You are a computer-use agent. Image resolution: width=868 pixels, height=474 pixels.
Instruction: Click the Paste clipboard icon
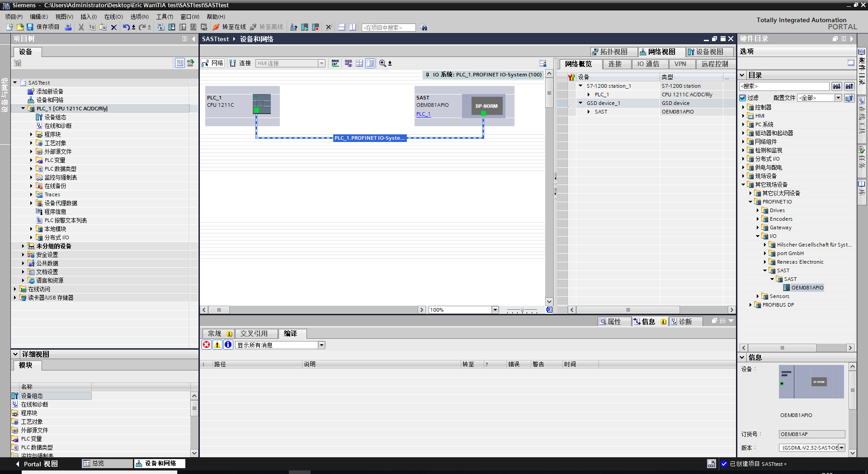click(x=103, y=27)
